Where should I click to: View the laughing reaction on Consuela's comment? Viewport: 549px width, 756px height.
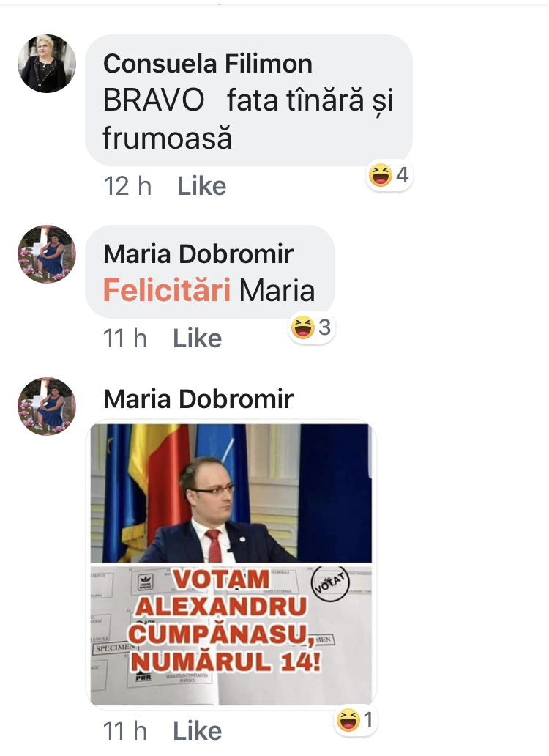(x=381, y=175)
